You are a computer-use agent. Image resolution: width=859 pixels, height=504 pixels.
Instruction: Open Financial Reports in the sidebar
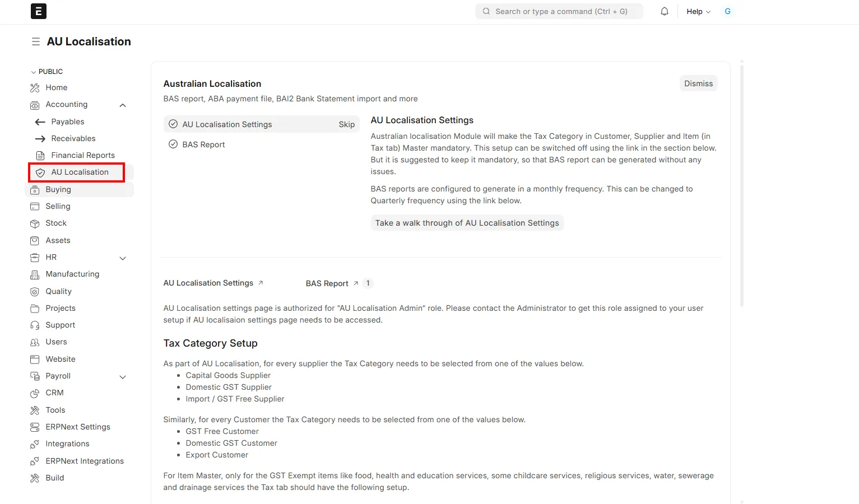83,156
